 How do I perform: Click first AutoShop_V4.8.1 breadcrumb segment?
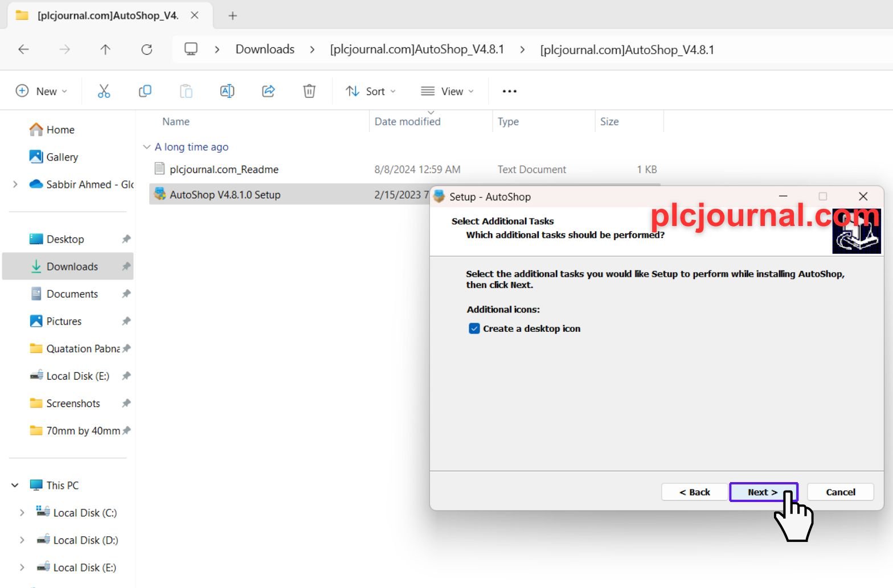pos(417,50)
